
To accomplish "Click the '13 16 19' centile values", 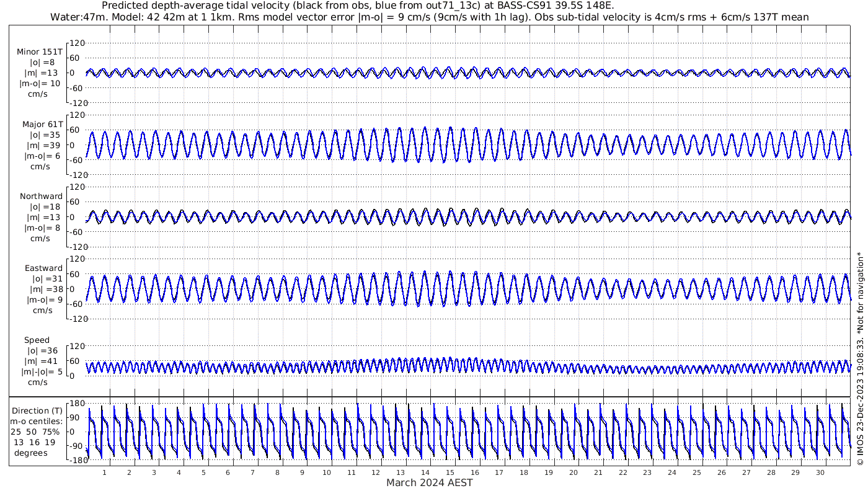I will point(35,442).
